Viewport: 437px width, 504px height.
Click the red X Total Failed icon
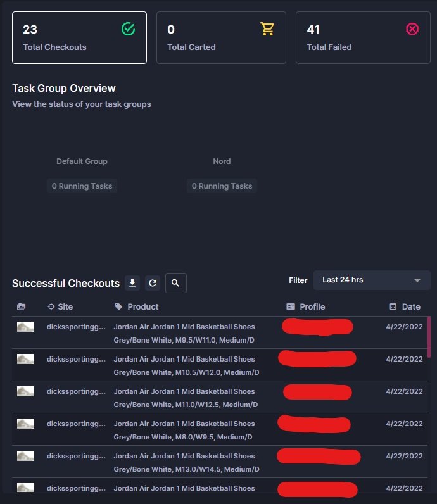(412, 29)
